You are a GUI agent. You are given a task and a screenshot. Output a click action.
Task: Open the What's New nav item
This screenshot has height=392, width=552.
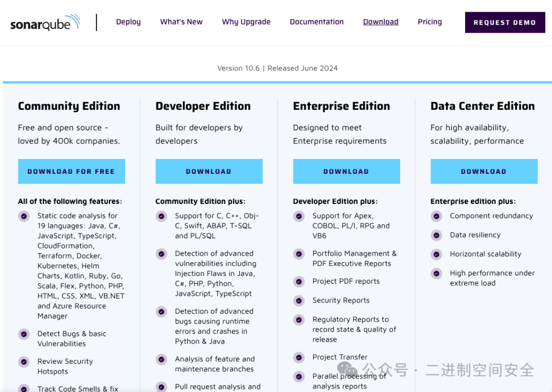point(181,22)
